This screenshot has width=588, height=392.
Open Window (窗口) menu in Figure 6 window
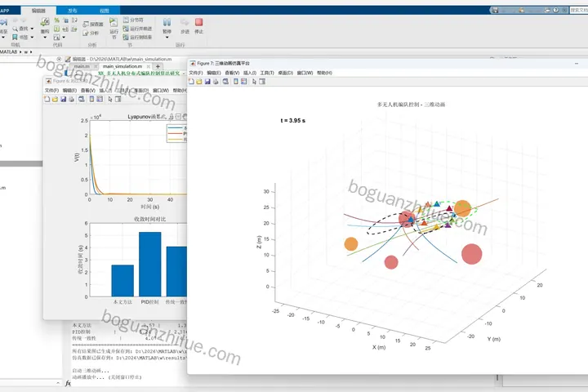click(x=161, y=91)
